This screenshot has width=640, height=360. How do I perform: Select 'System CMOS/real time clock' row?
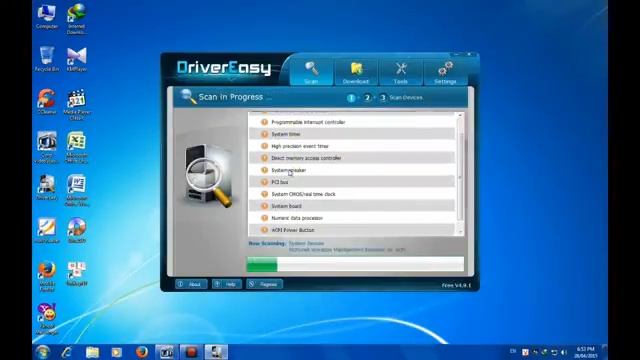click(352, 194)
